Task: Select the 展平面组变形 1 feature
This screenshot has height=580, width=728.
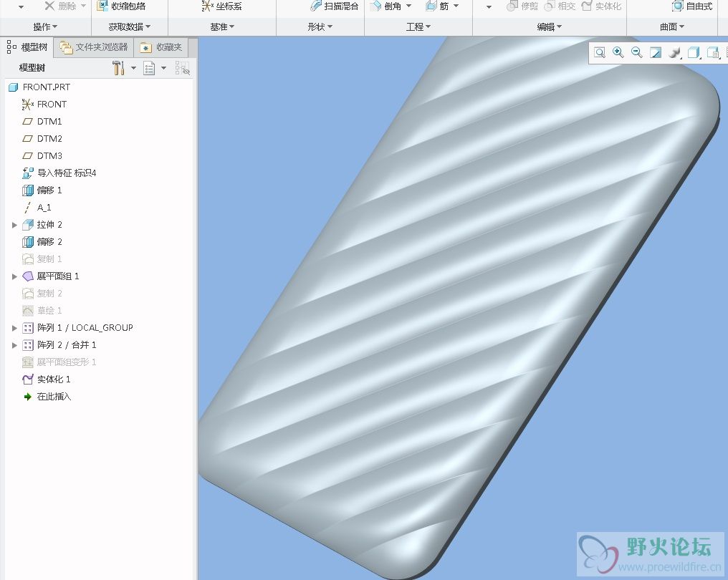Action: click(x=59, y=362)
